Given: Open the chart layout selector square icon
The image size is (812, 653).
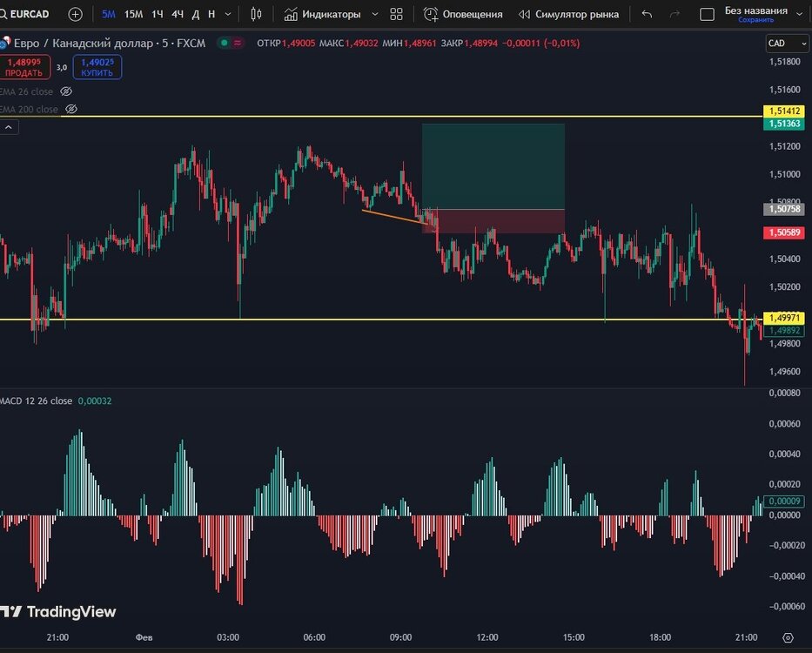Looking at the screenshot, I should click(707, 15).
